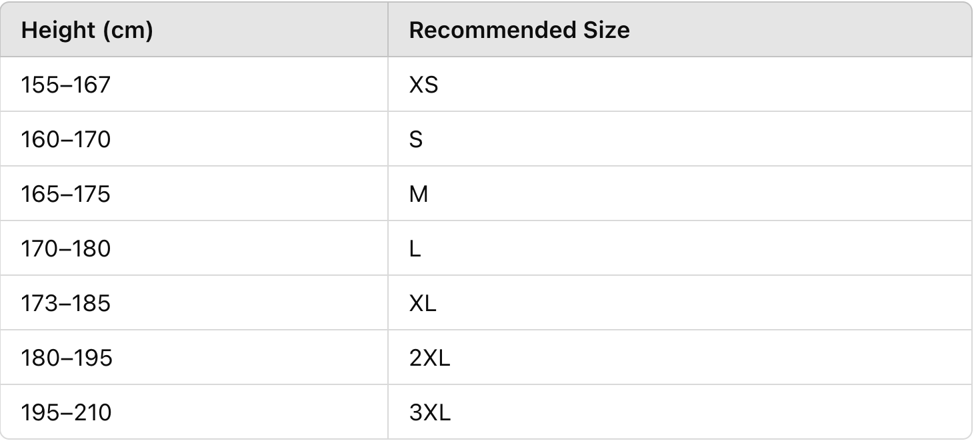The height and width of the screenshot is (441, 980).
Task: Click the XS size cell
Action: [423, 85]
